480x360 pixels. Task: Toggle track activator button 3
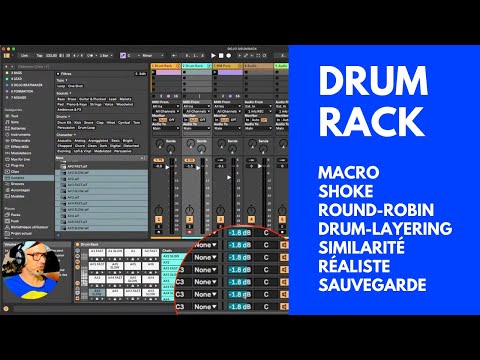220,219
